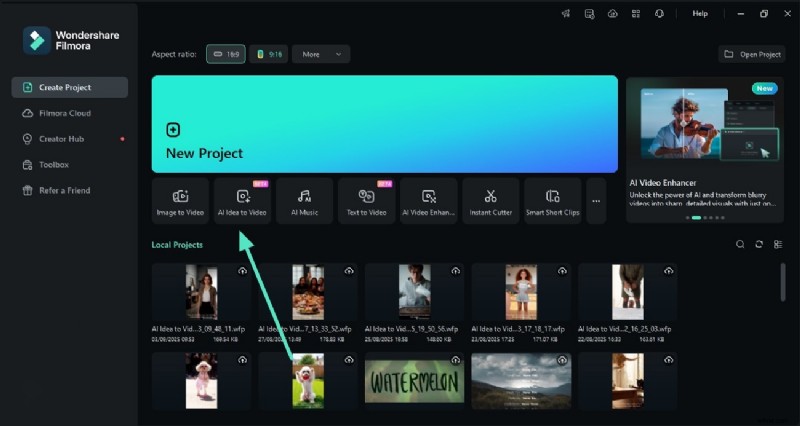Open Smart Short Clips tool

tap(552, 201)
